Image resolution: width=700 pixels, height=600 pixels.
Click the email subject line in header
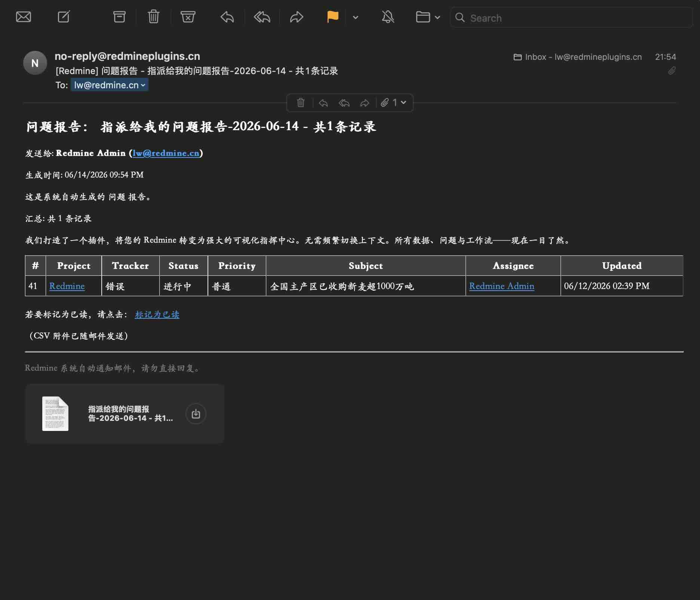click(x=197, y=71)
